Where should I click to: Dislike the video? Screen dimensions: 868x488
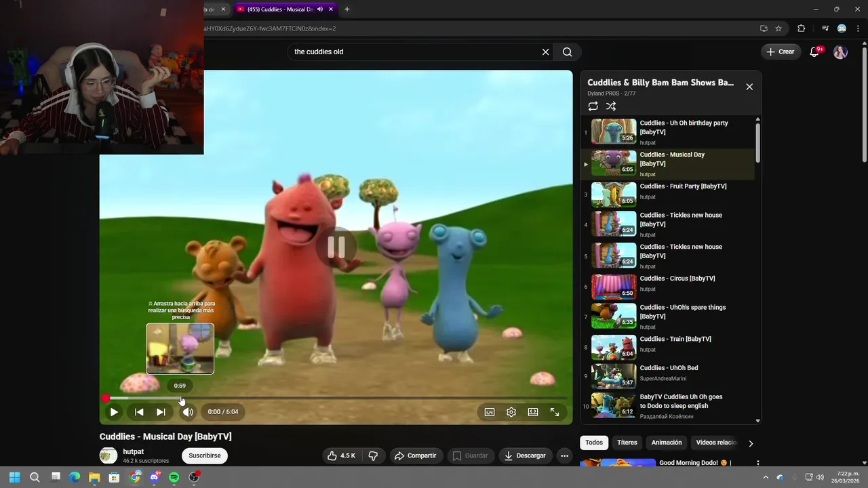pos(373,456)
